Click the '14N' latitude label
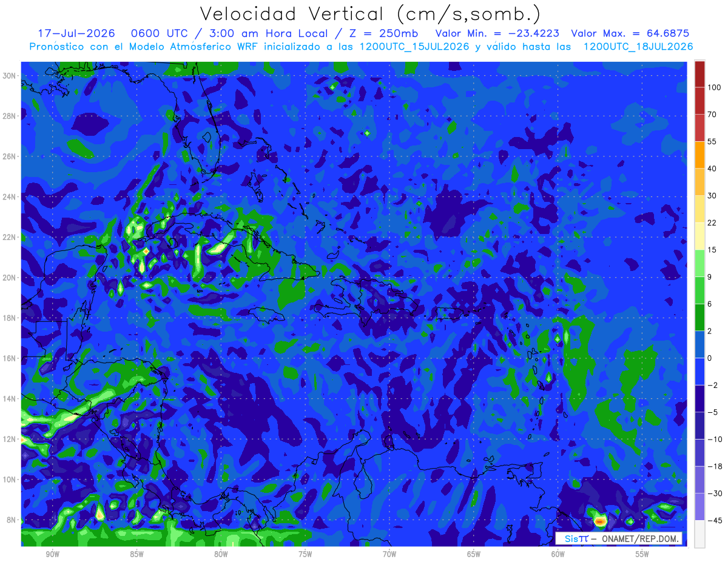 coord(10,399)
